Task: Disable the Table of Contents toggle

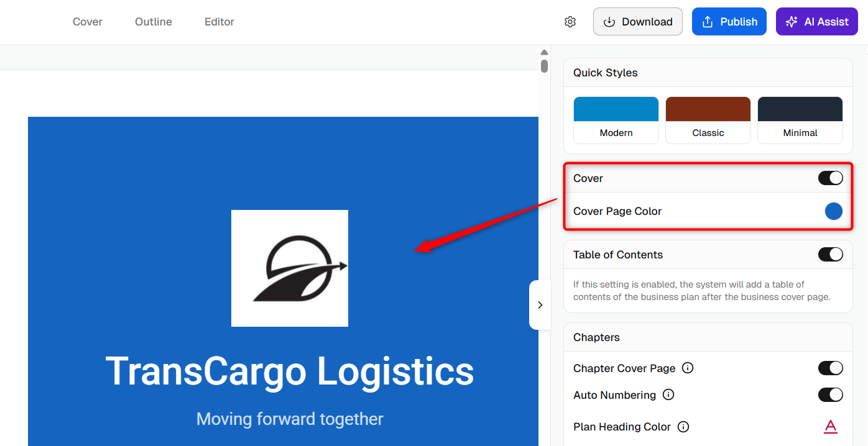Action: (831, 254)
